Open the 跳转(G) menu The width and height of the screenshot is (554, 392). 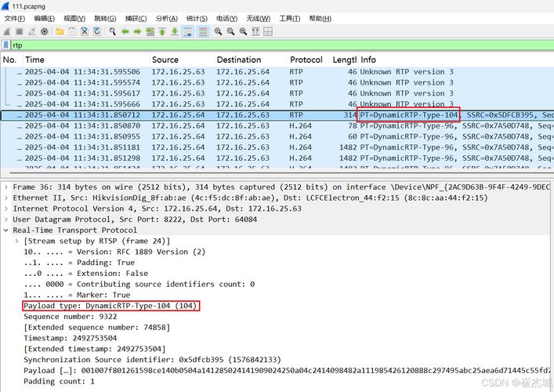pos(105,18)
